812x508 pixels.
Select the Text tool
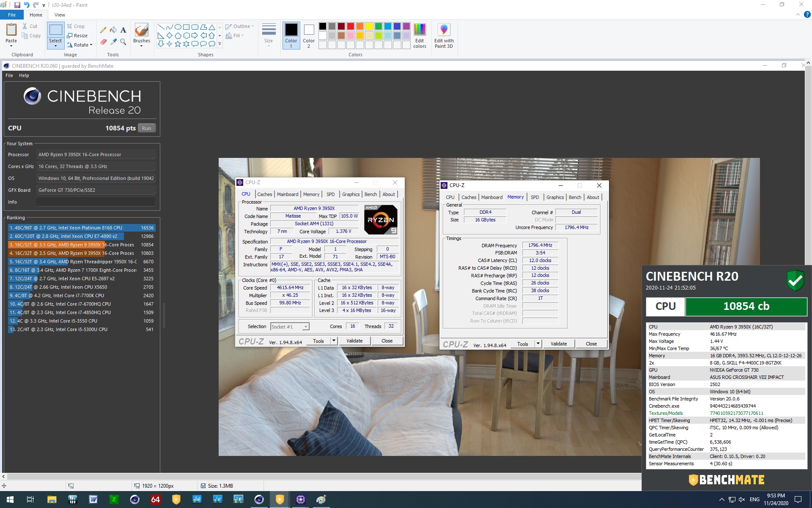tap(123, 30)
